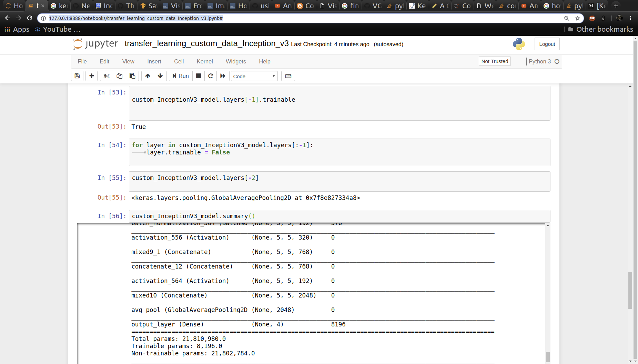
Task: Open the Kernel menu
Action: [204, 61]
